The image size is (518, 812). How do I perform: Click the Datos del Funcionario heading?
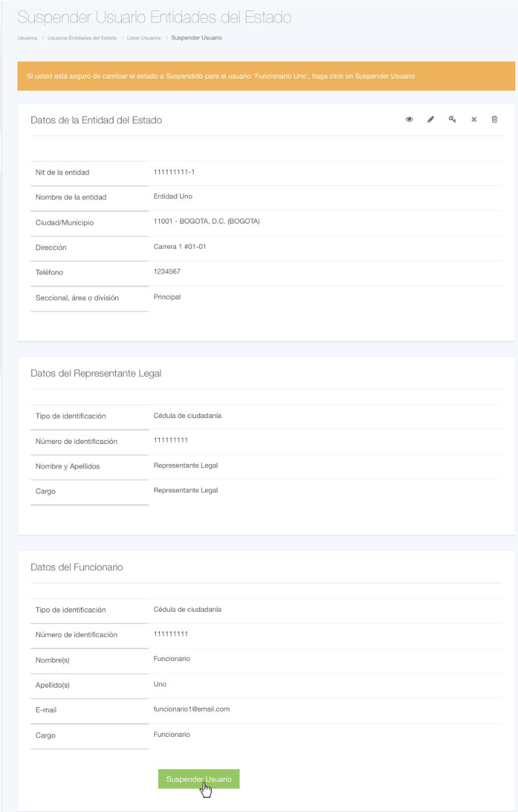(x=76, y=567)
